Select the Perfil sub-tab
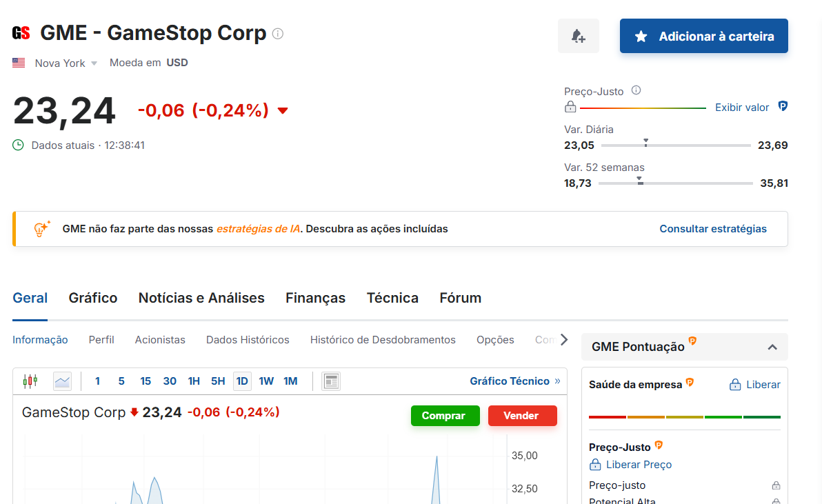This screenshot has width=822, height=504. (x=101, y=340)
